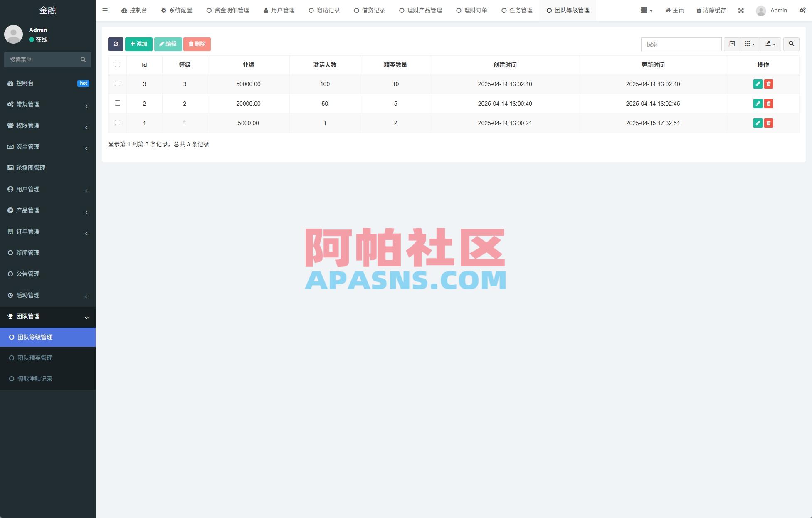812x518 pixels.
Task: Open the column visibility dropdown
Action: point(750,44)
